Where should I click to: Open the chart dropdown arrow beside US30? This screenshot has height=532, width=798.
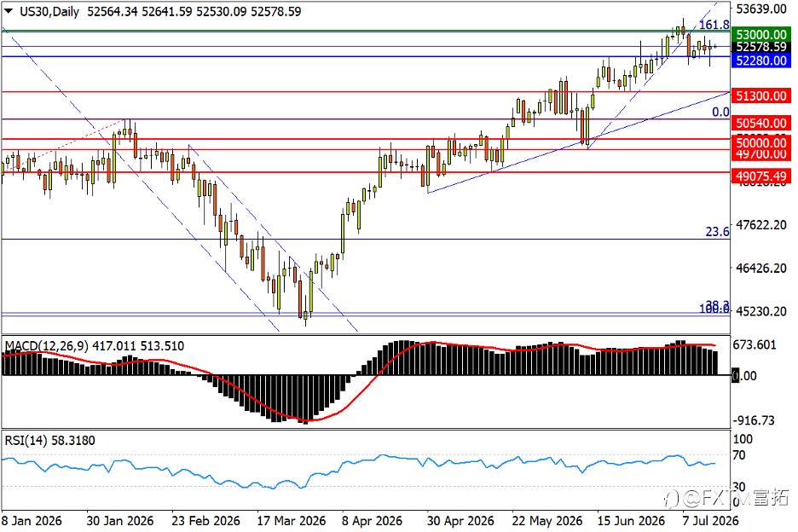tap(9, 10)
